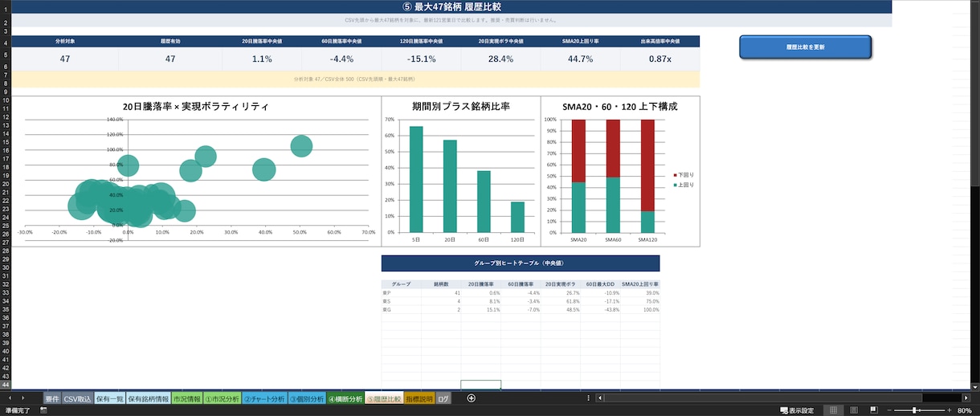Click the horizontal scrollbar right arrow
The height and width of the screenshot is (416, 980).
pos(966,398)
